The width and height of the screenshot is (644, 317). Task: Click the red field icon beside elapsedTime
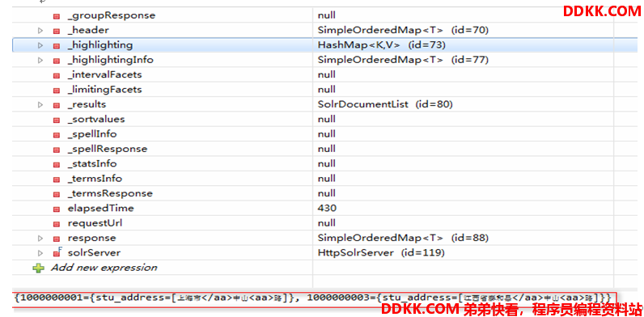pos(57,209)
